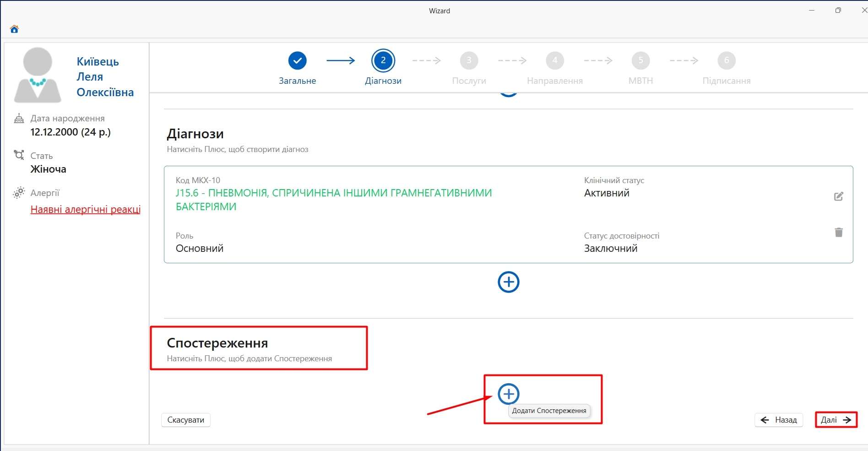868x451 pixels.
Task: Click the Основний role value
Action: [200, 249]
